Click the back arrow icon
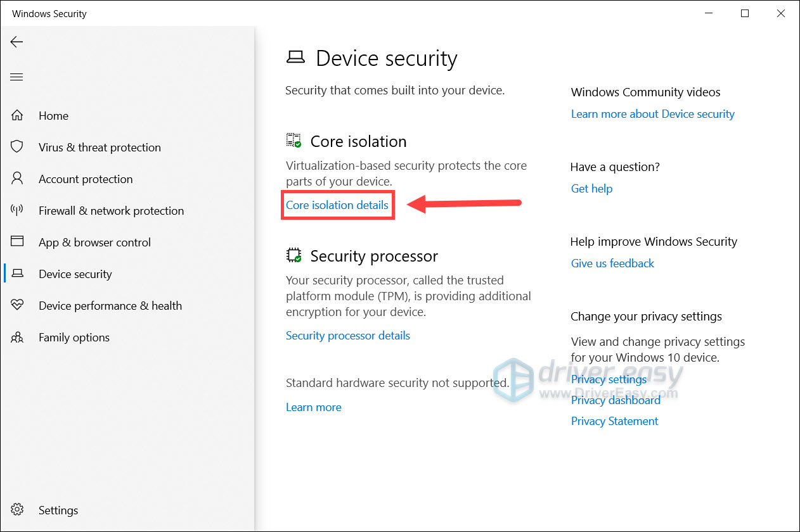 coord(16,42)
